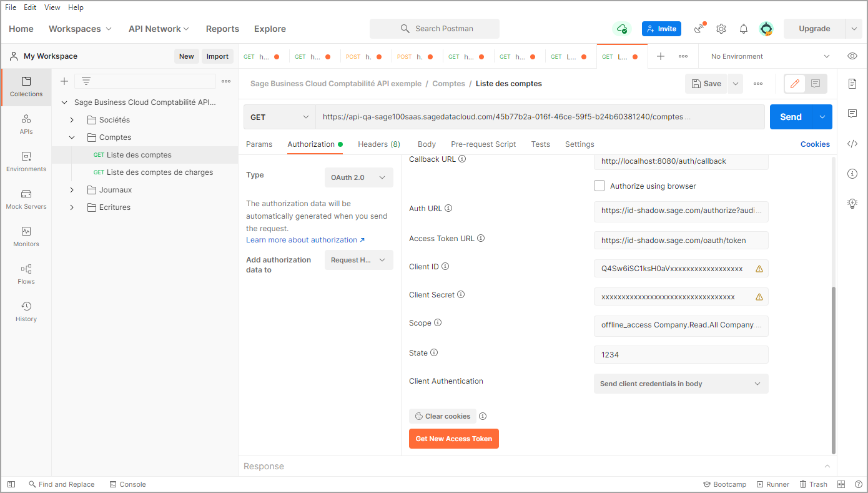Click the Import button
The height and width of the screenshot is (493, 868).
pos(217,56)
